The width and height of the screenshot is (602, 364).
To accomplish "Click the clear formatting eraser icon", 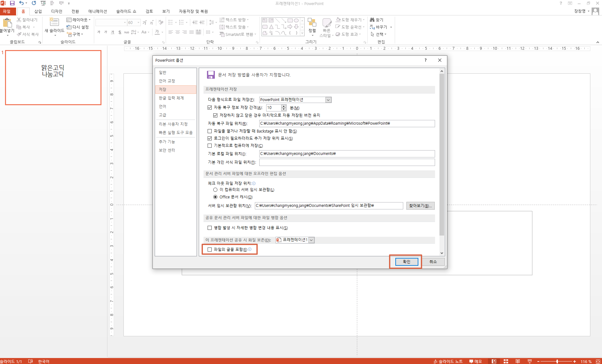I will [x=161, y=22].
